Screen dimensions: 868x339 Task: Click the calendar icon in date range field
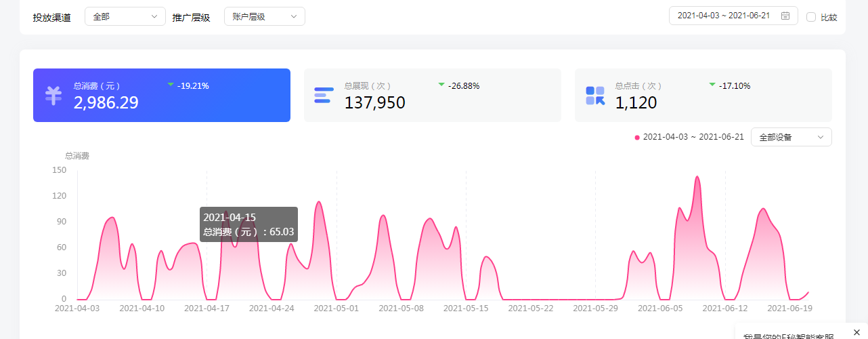(x=785, y=16)
